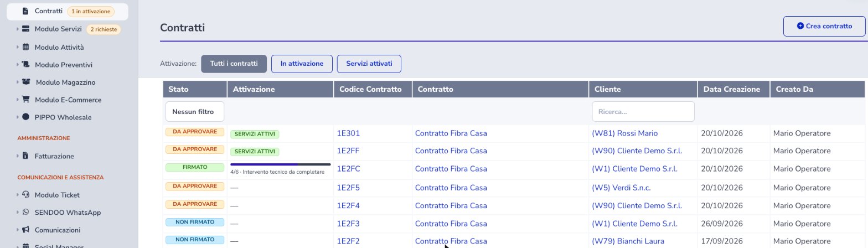
Task: Open client (W79) Bianchi Laura
Action: click(x=628, y=241)
